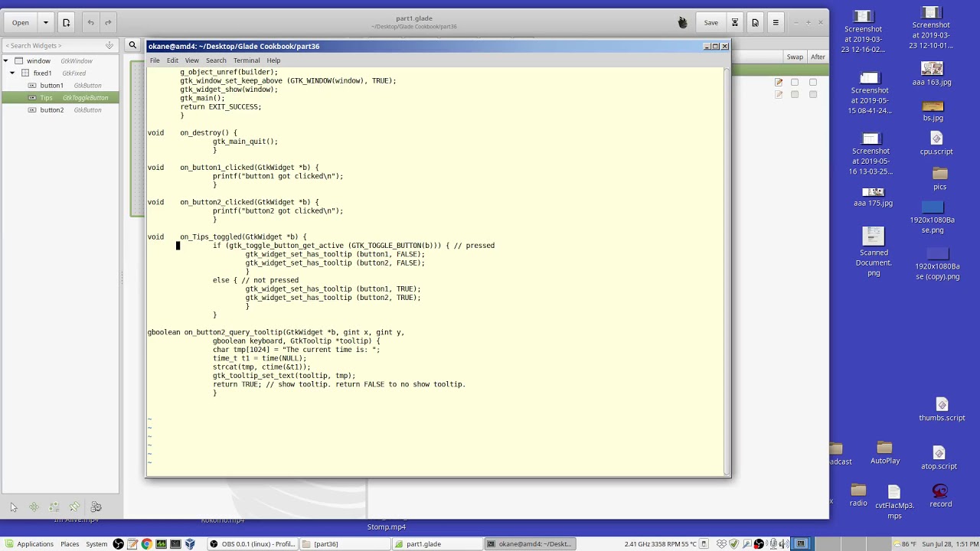Open a Glade project file
This screenshot has width=980, height=551.
coord(21,22)
